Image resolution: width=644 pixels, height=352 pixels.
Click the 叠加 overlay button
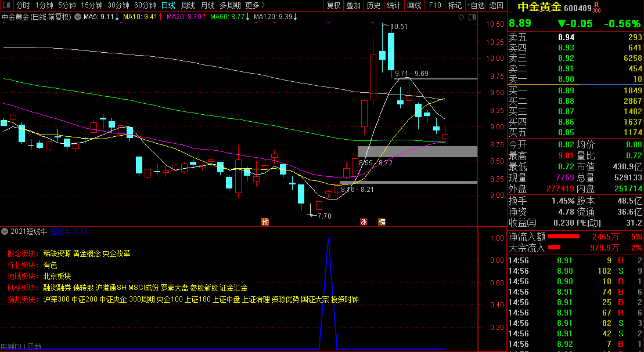click(353, 5)
